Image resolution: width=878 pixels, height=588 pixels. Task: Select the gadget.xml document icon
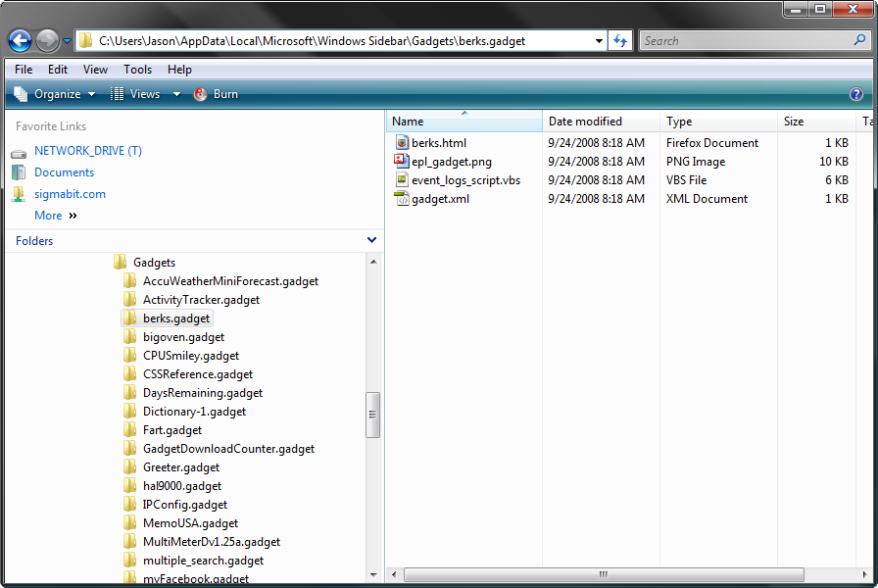pos(401,199)
